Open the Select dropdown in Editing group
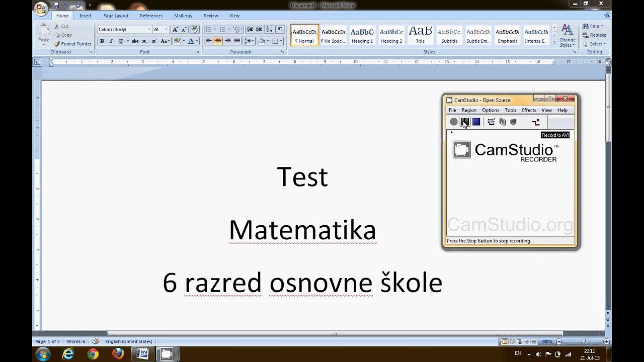644x362 pixels. click(594, 44)
